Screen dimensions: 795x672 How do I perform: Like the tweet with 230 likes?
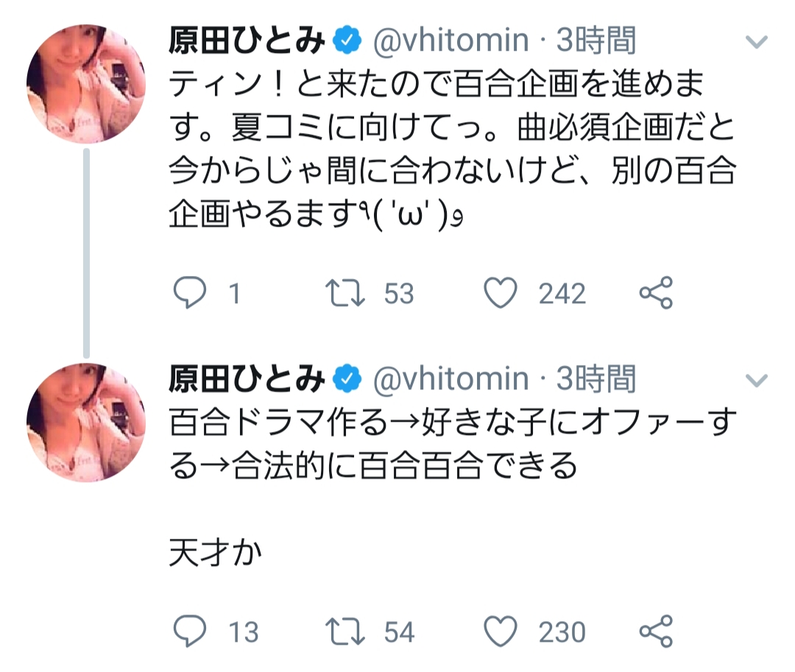(x=501, y=632)
